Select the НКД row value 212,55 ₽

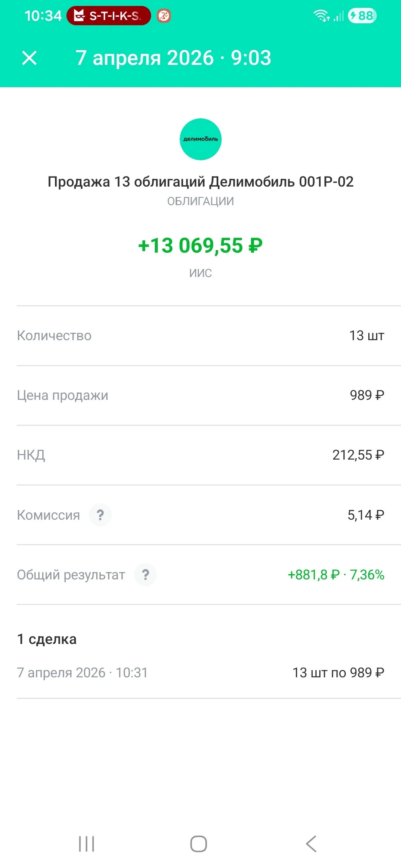[x=358, y=455]
